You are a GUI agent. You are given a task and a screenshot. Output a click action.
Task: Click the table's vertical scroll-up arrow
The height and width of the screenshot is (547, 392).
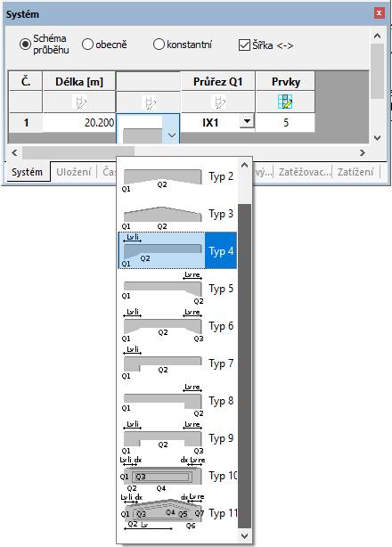coord(377,36)
